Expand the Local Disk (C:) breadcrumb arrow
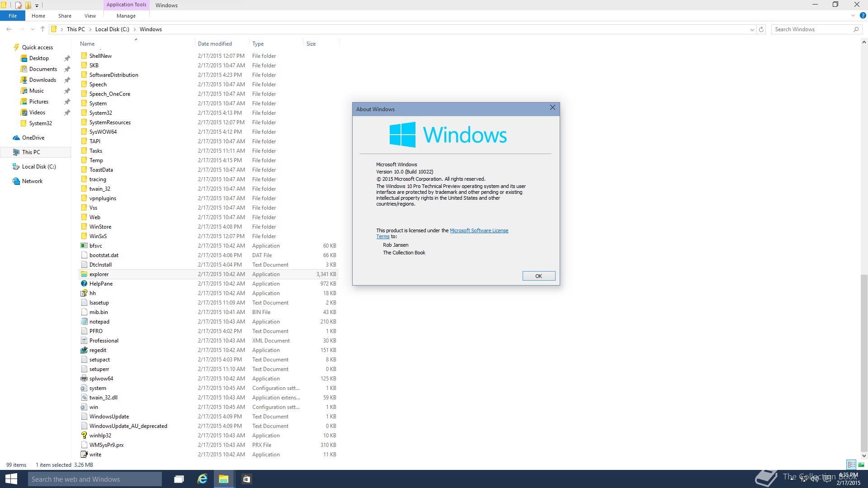The height and width of the screenshot is (488, 868). pos(134,29)
